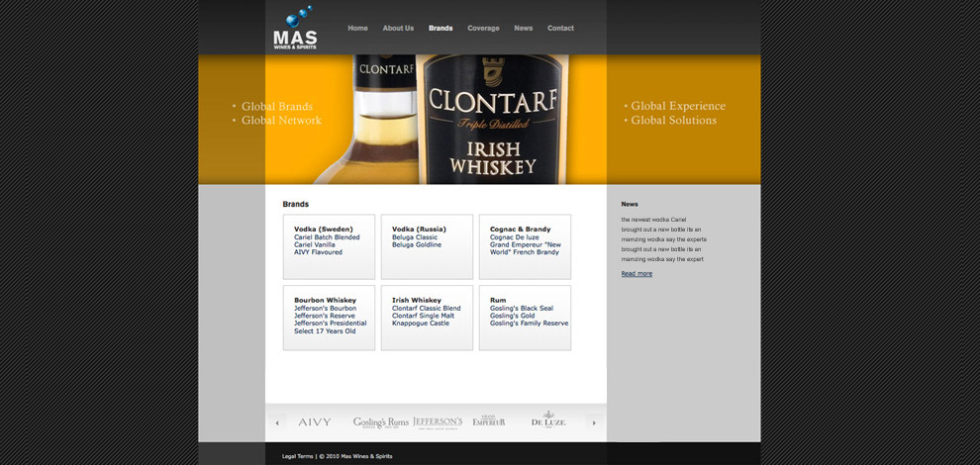Screen dimensions: 980x465
Task: Click the Read more news link
Action: (x=637, y=274)
